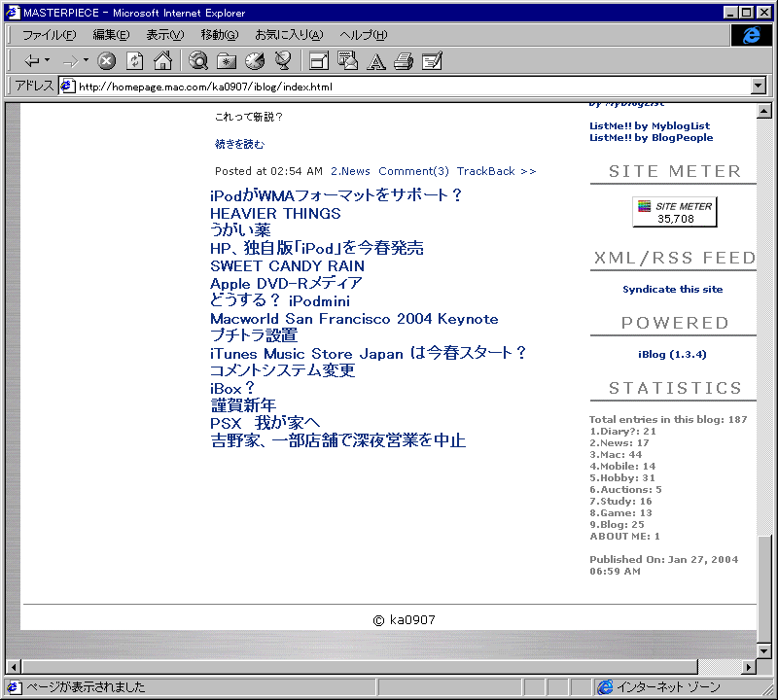Screen dimensions: 778x700
Task: Open the address bar dropdown list
Action: [x=759, y=86]
